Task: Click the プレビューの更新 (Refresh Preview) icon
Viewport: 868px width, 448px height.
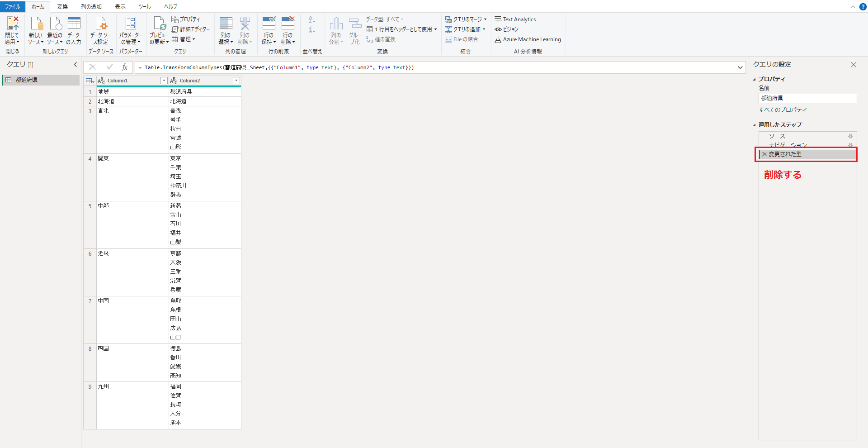Action: 159,24
